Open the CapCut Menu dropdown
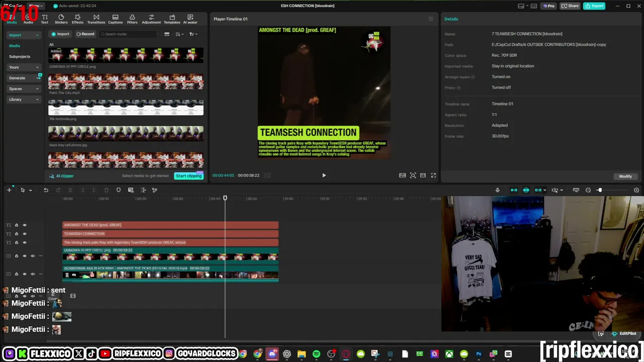Viewport: 644px width, 362px height. click(x=36, y=6)
